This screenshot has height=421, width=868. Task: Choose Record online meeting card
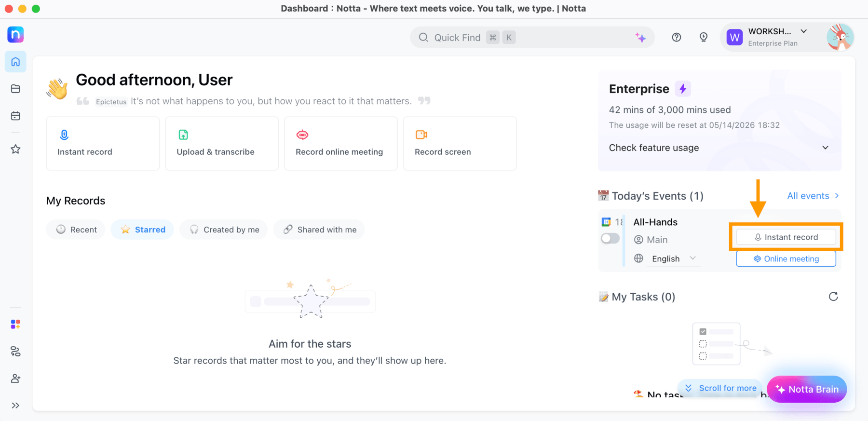[x=341, y=143]
